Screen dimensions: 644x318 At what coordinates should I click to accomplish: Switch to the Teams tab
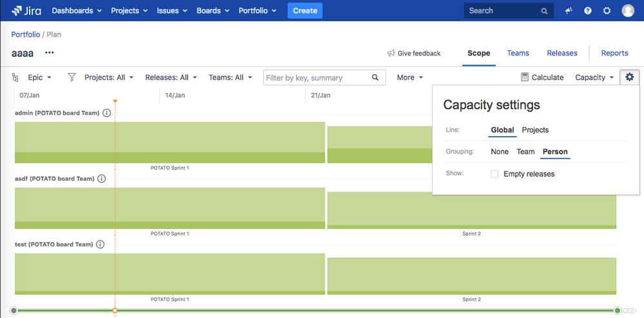[x=518, y=54]
